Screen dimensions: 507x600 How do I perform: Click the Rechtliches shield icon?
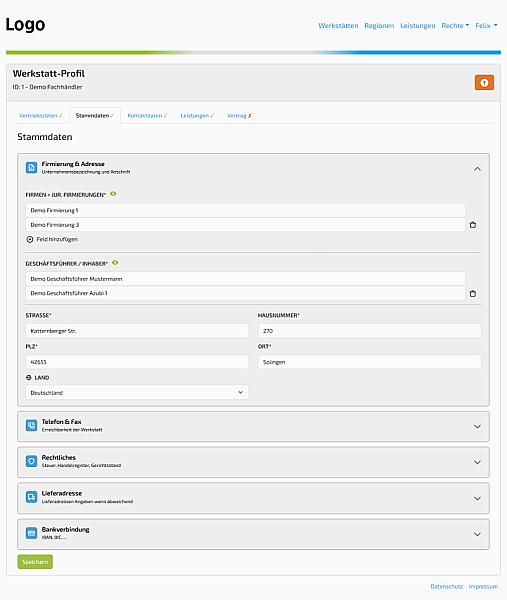click(31, 461)
